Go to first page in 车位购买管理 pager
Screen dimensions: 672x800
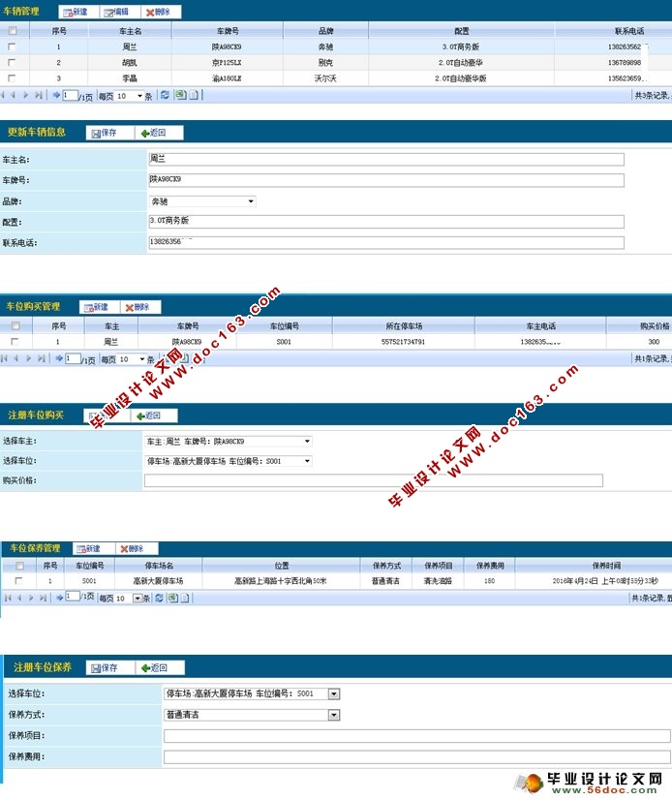point(4,358)
